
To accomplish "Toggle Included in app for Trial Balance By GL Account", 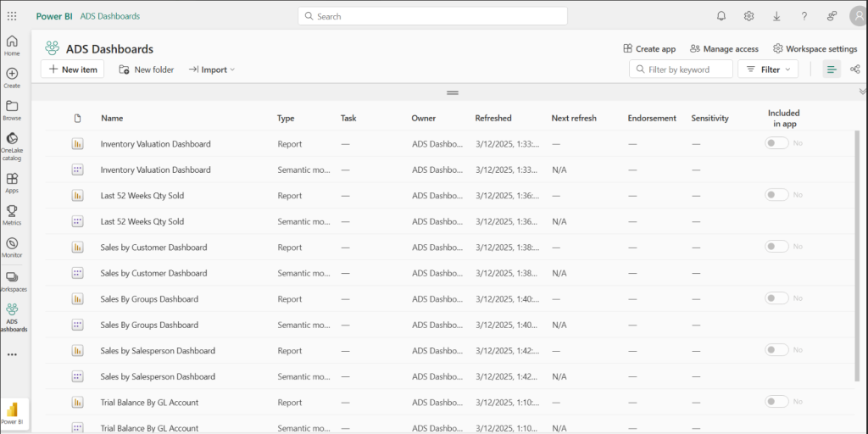I will click(x=776, y=401).
